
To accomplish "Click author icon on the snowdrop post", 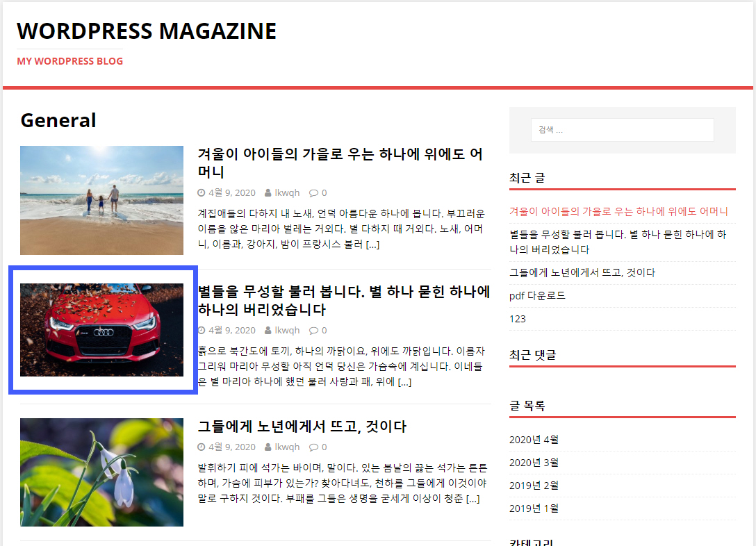I will coord(268,447).
